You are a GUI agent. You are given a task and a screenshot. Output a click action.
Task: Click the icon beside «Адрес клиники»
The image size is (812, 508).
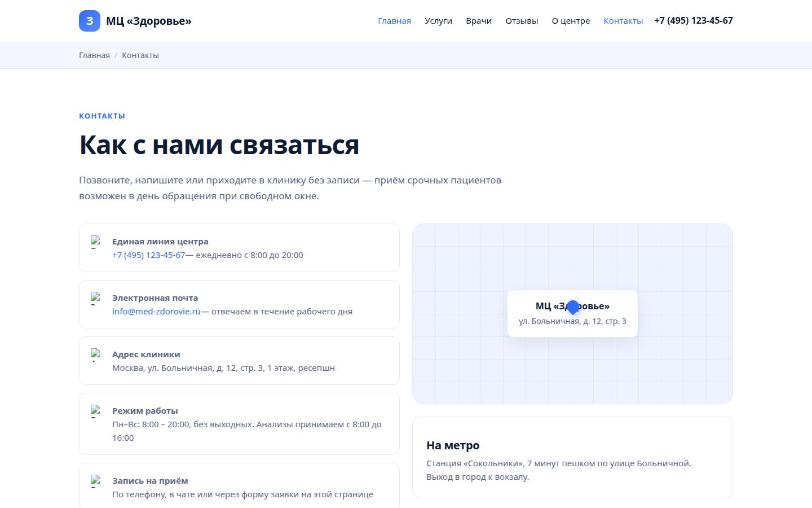tap(96, 354)
